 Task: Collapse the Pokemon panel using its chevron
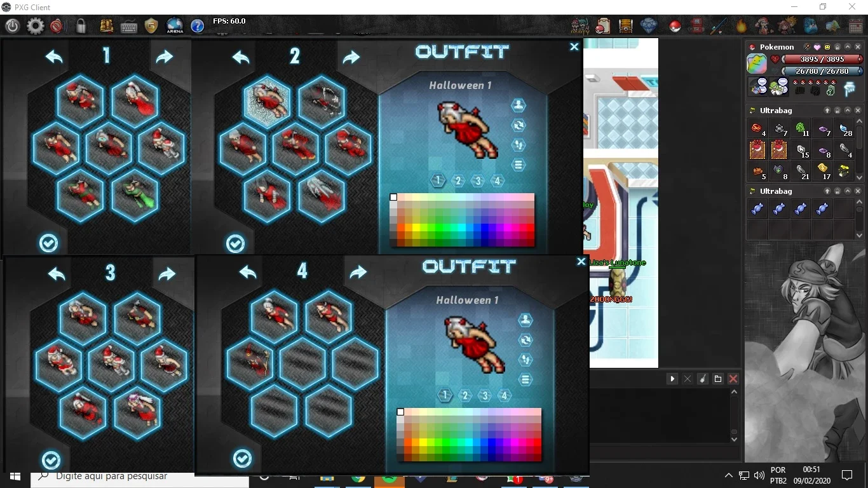847,47
